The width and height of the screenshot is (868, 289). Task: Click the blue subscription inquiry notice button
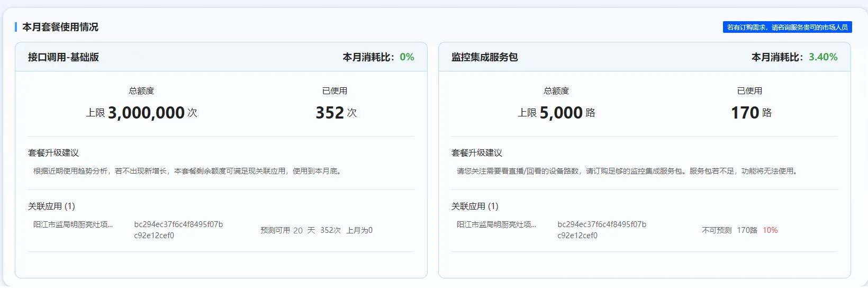pyautogui.click(x=787, y=27)
